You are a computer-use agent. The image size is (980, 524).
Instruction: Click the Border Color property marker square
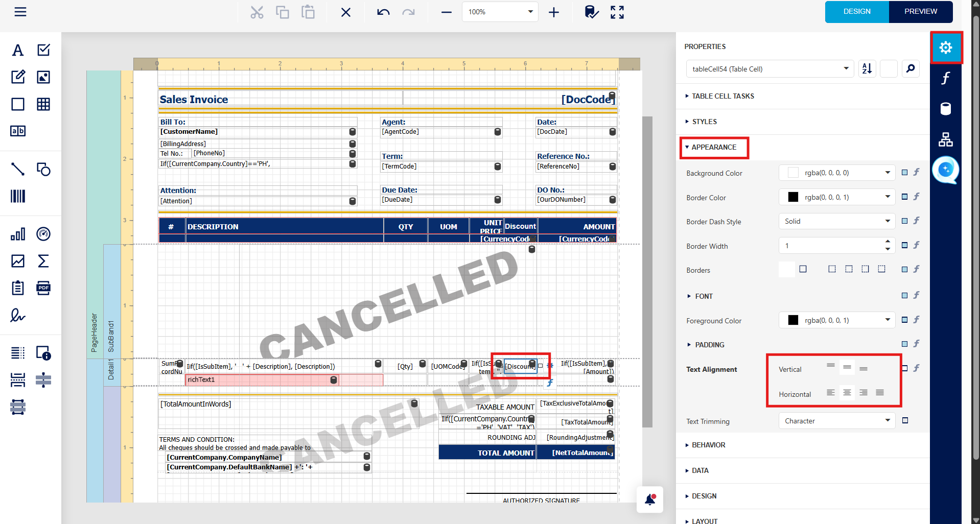(x=904, y=197)
